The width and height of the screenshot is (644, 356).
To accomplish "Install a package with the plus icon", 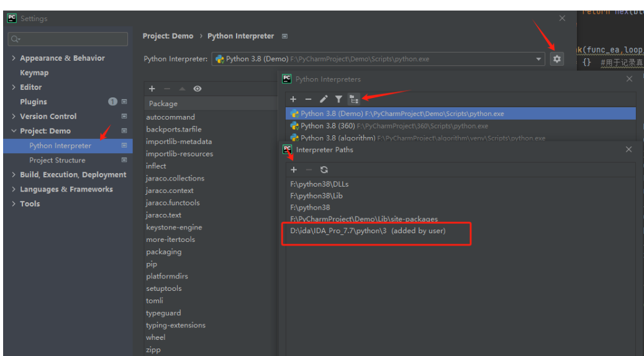I will 152,89.
